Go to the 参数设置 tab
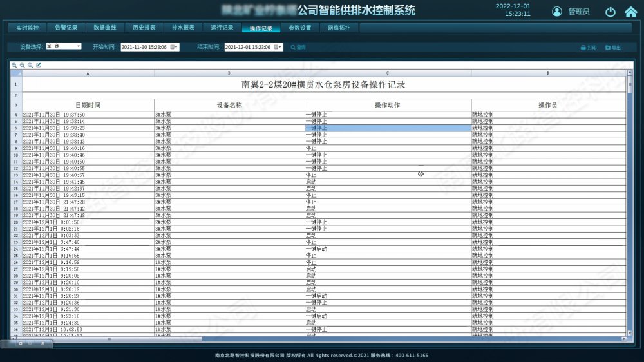 tap(299, 28)
